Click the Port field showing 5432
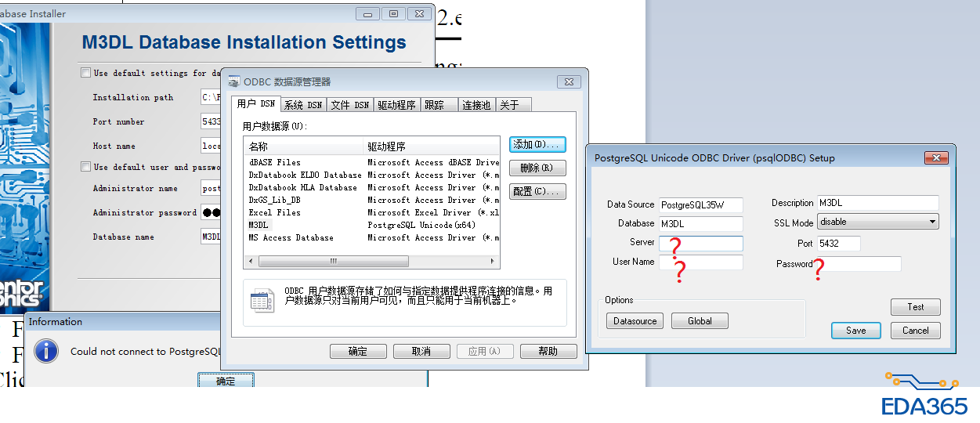Viewport: 980px width, 423px height. (838, 244)
